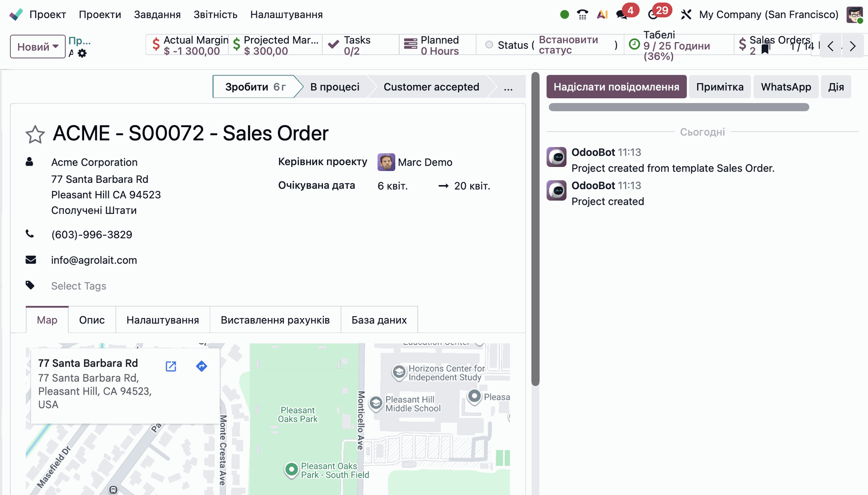The image size is (868, 495).
Task: Click the Надіслати повідомлення button
Action: coord(616,87)
